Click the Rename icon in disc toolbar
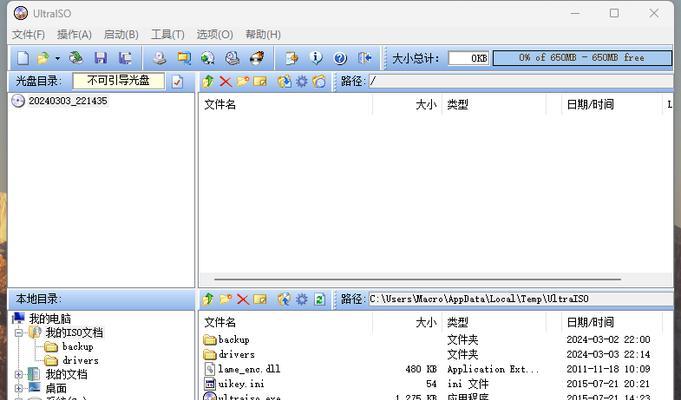The image size is (681, 400). (x=260, y=81)
